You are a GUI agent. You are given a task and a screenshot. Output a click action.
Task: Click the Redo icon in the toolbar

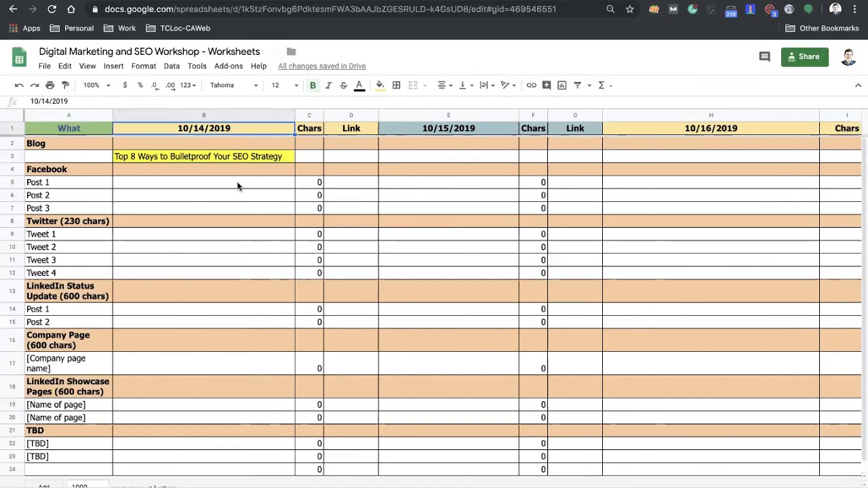[x=35, y=85]
